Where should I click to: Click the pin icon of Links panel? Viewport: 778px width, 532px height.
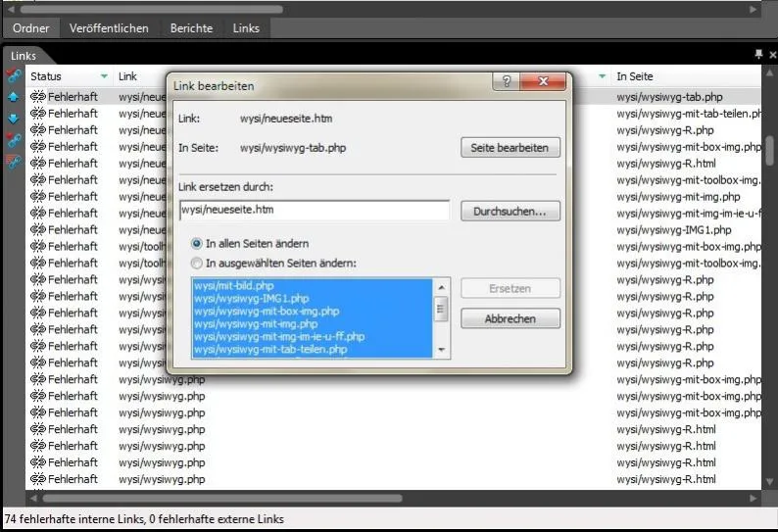[x=758, y=54]
